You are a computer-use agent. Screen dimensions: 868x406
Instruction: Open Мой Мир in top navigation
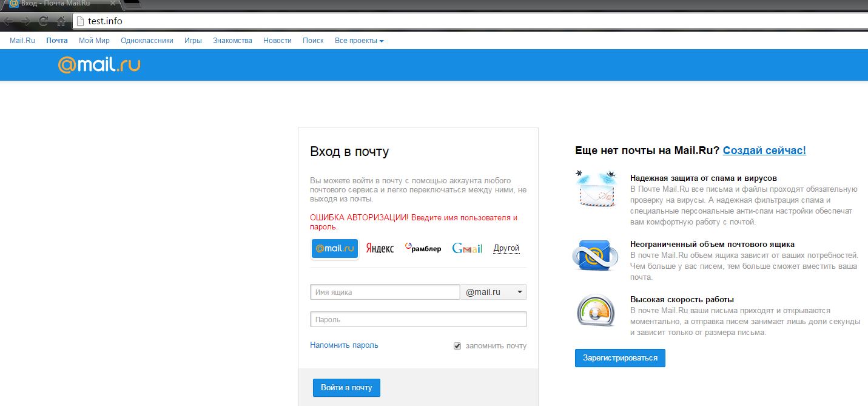coord(94,41)
